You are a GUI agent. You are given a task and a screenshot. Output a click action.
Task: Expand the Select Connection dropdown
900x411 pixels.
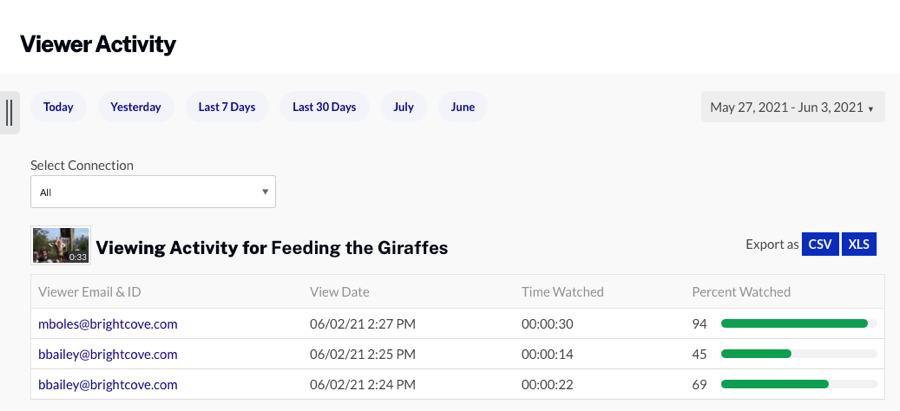153,192
